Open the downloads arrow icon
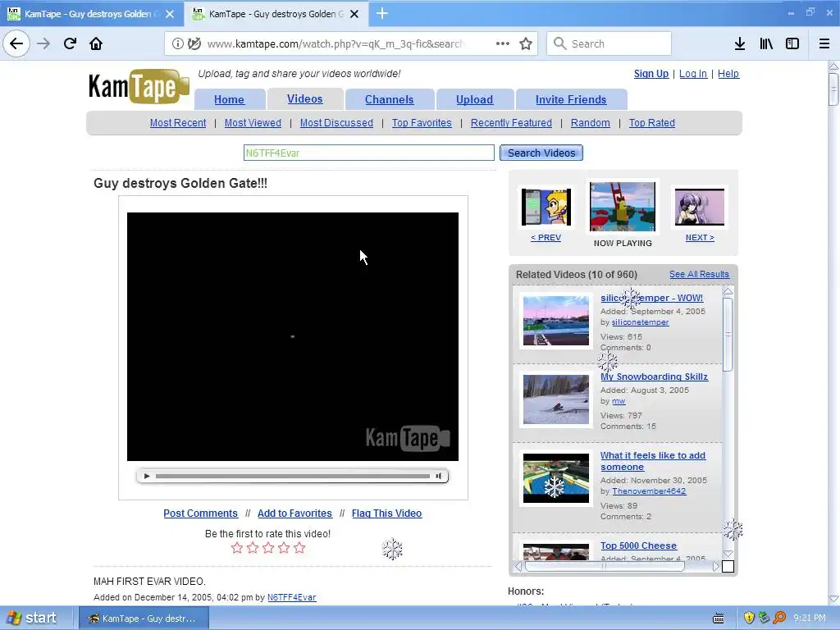 (x=740, y=43)
